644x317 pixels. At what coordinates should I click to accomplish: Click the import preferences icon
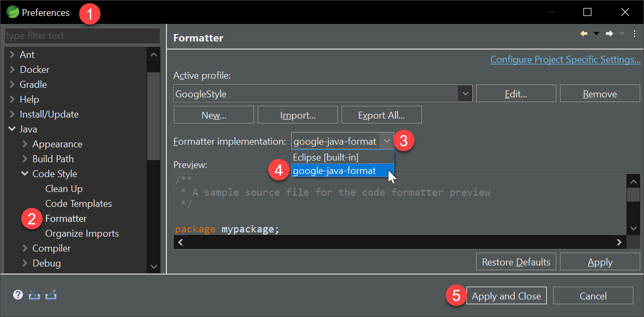click(x=35, y=295)
